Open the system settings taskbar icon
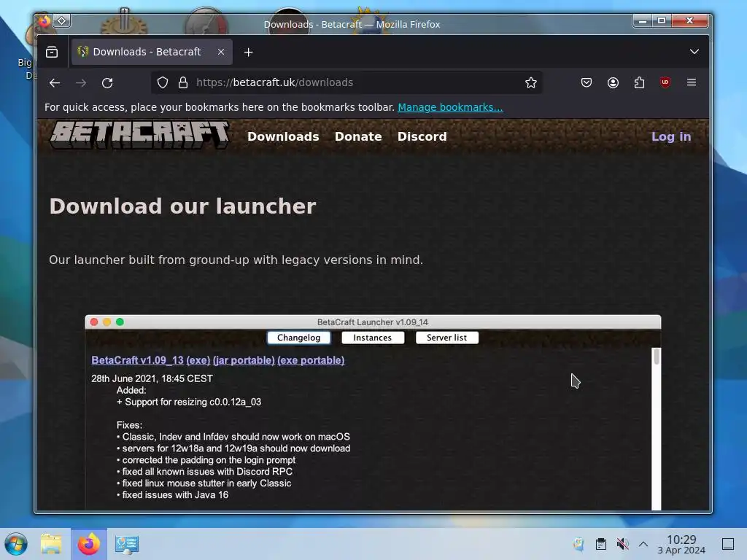 pyautogui.click(x=127, y=544)
